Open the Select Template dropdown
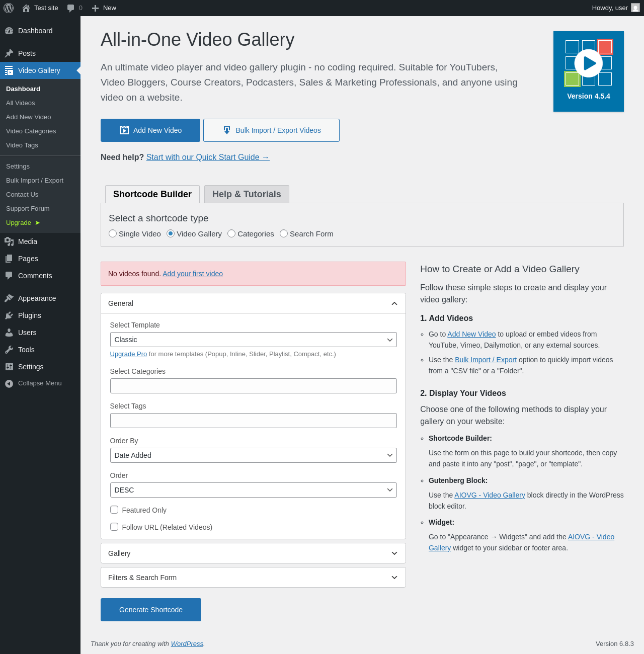Image resolution: width=644 pixels, height=654 pixels. tap(254, 340)
